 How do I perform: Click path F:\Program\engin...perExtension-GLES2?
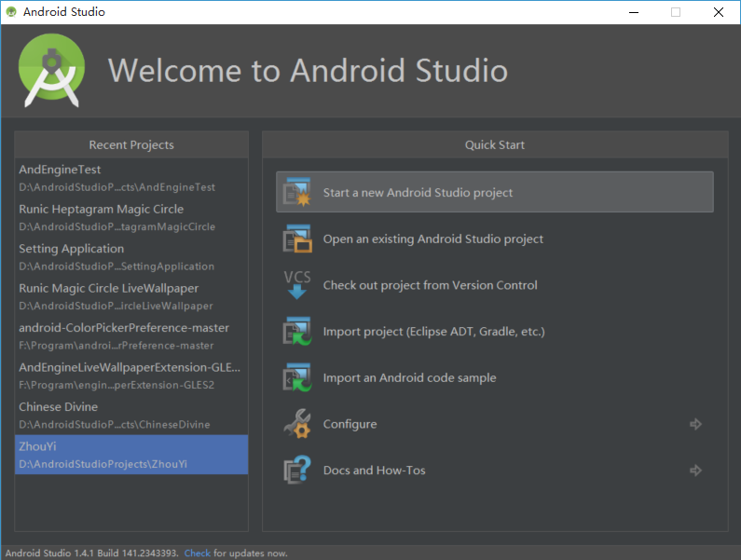coord(117,385)
